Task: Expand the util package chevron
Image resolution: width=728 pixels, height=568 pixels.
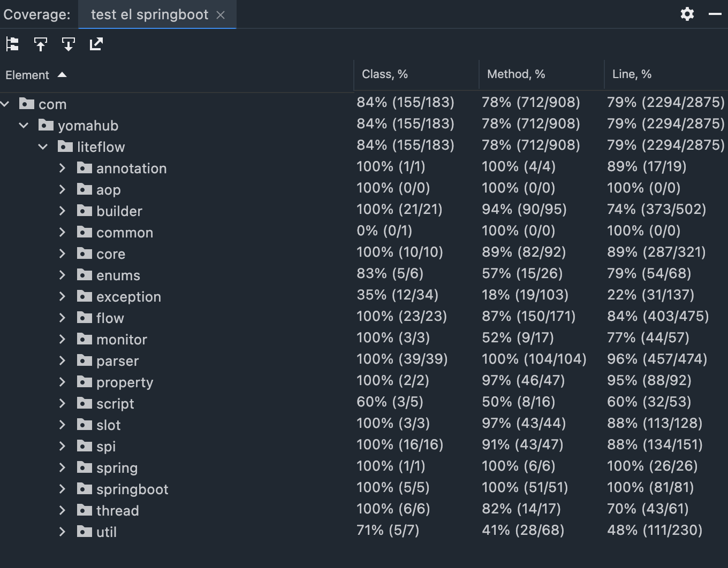Action: (x=62, y=532)
